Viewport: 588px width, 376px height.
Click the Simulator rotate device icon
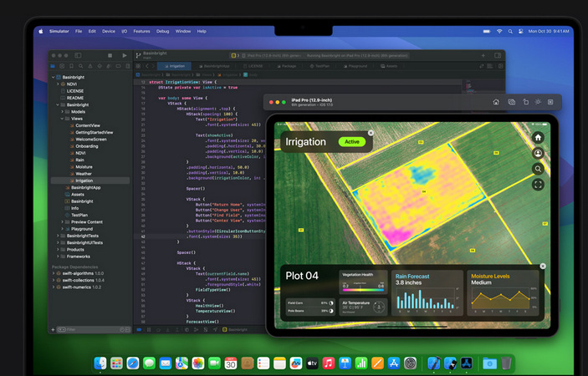[525, 102]
